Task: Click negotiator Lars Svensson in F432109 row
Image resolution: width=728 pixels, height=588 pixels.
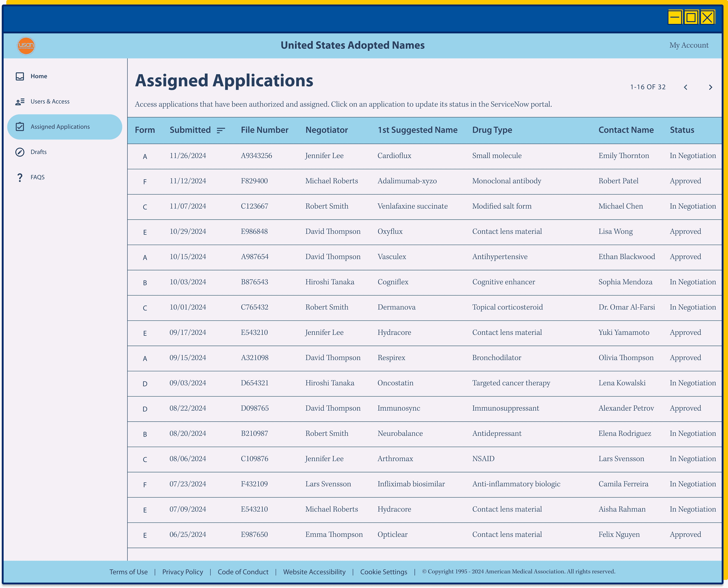Action: coord(328,484)
